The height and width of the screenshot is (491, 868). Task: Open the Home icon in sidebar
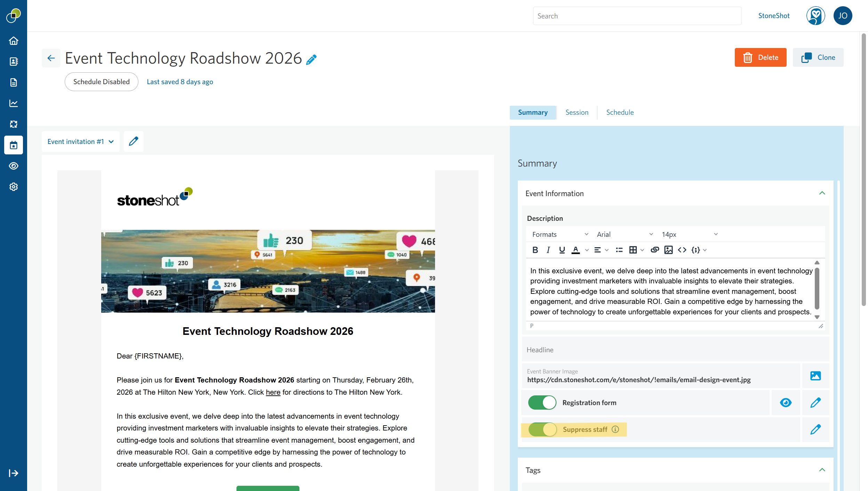(14, 41)
